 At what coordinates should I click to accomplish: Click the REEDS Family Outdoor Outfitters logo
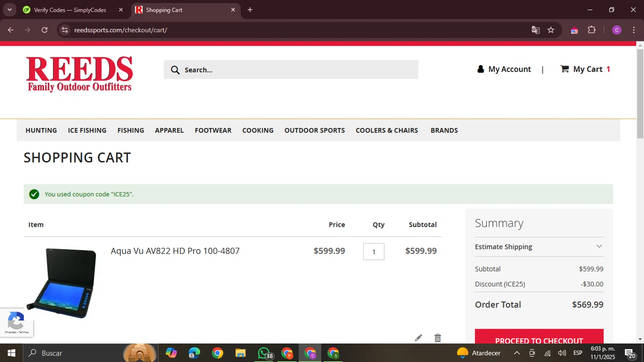coord(79,74)
